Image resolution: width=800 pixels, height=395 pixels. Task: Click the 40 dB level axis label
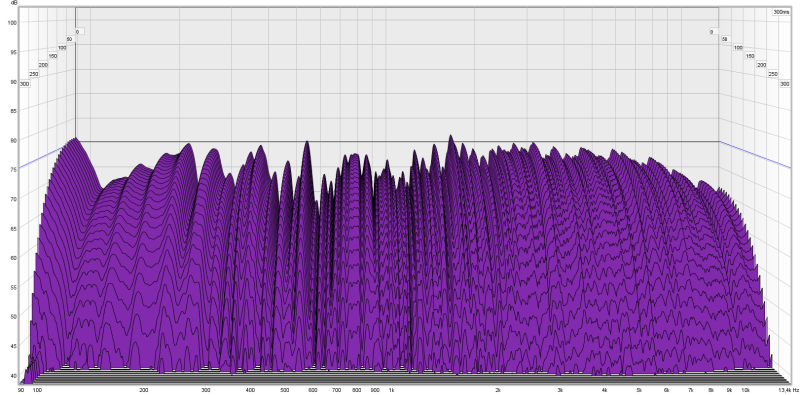click(x=14, y=375)
